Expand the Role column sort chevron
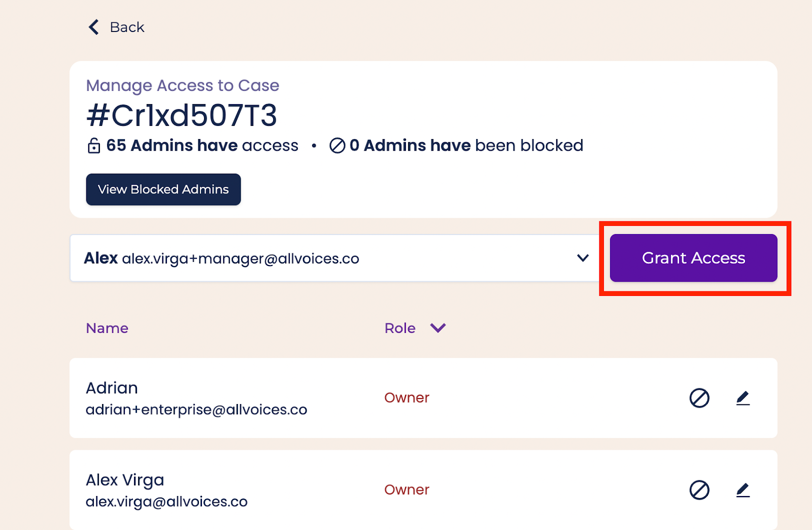This screenshot has width=812, height=530. pyautogui.click(x=437, y=328)
